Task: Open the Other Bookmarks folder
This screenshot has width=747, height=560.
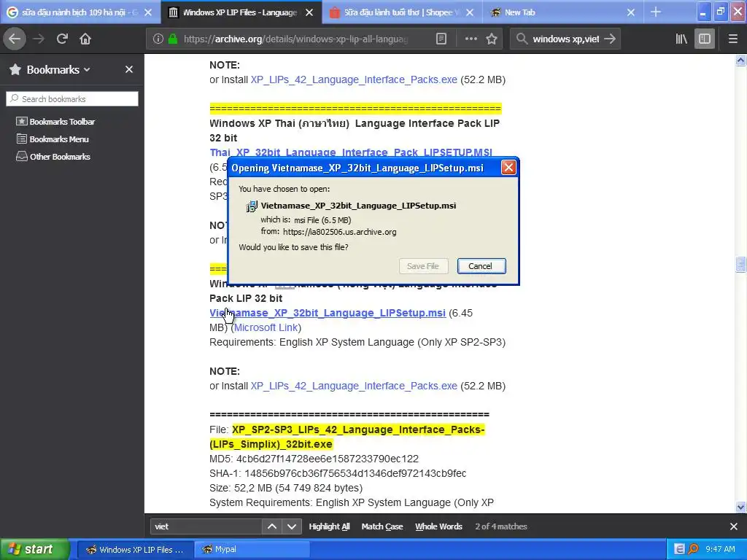Action: [x=53, y=157]
